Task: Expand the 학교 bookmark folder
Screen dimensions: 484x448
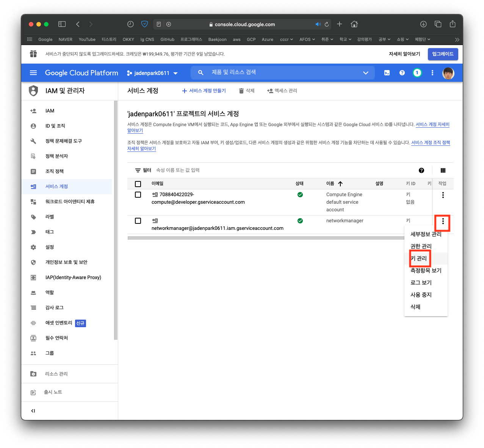Action: pyautogui.click(x=345, y=39)
